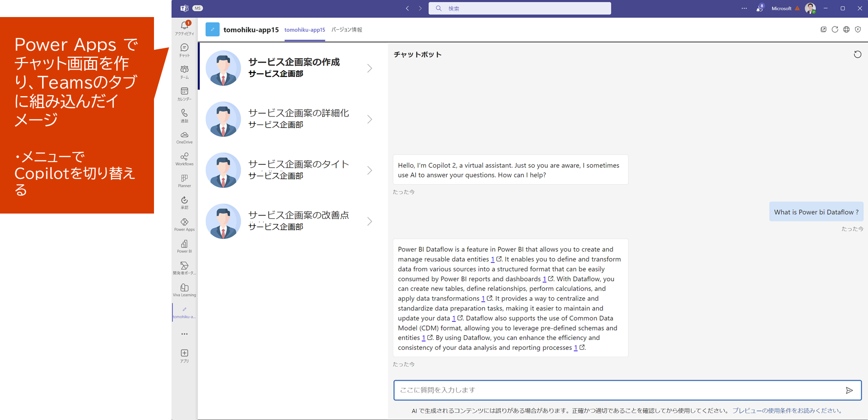This screenshot has height=420, width=868.
Task: Click the Copilot 2 greeting message bubble
Action: (x=510, y=170)
